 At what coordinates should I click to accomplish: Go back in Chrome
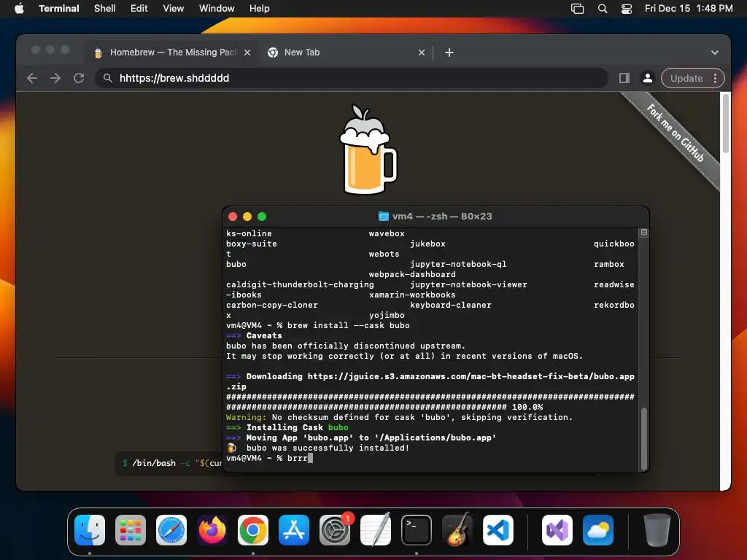coord(32,78)
